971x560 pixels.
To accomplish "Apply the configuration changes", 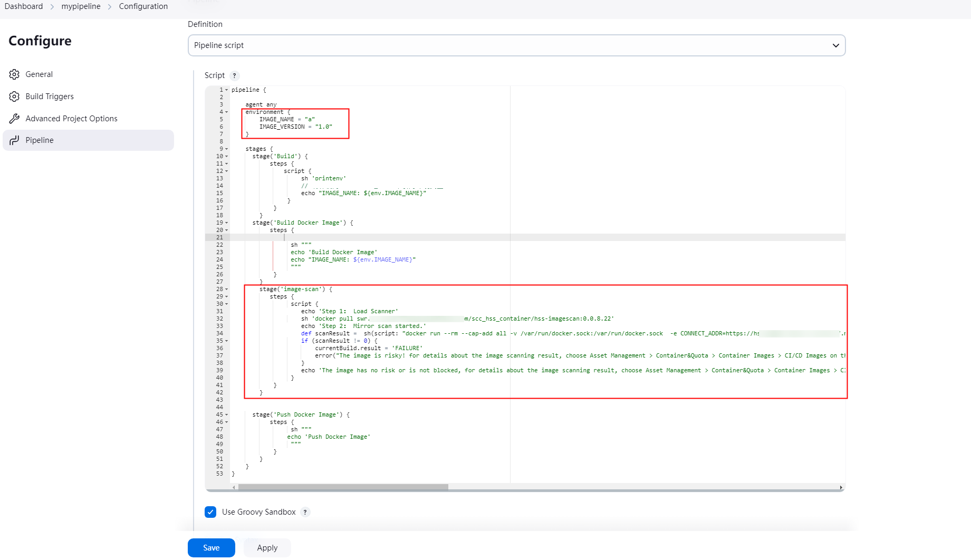I will [267, 548].
